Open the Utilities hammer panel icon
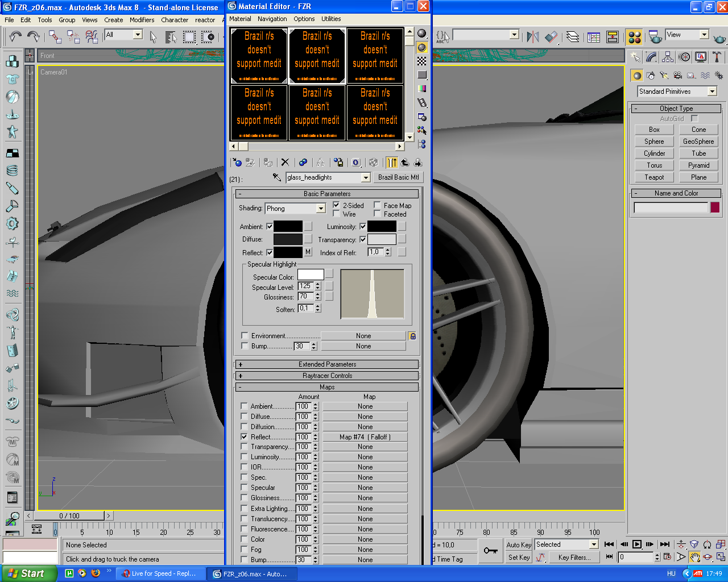728x582 pixels. 717,57
